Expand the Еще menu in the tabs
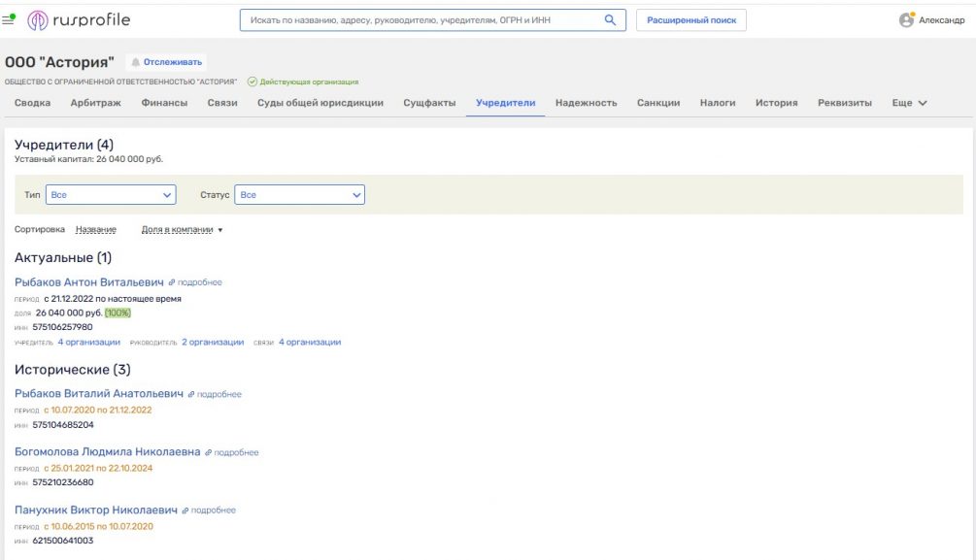 point(909,103)
